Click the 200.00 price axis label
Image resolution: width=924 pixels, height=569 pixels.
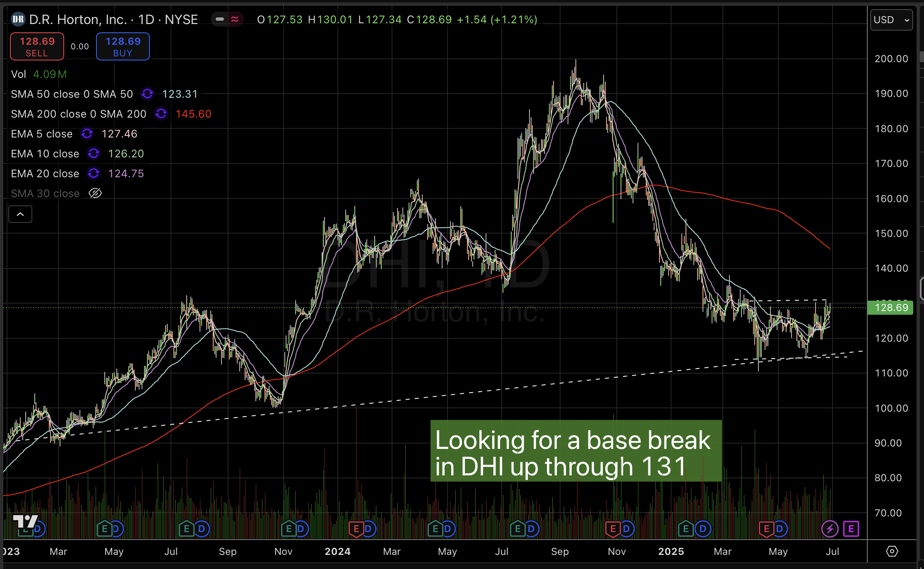[891, 58]
